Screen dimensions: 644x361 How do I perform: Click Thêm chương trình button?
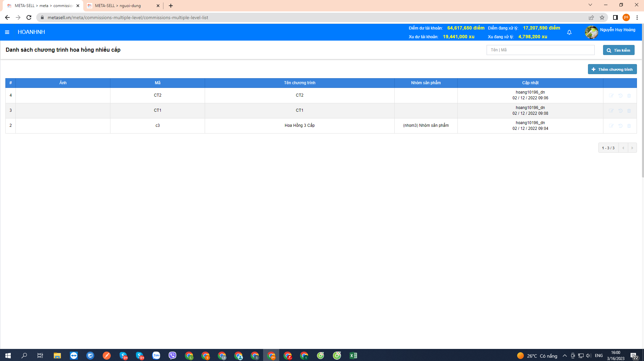612,69
